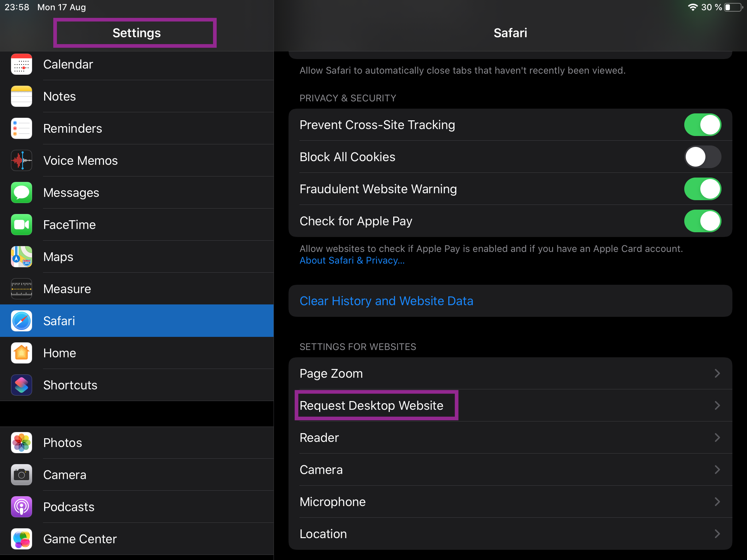
Task: Tap the Shortcuts app icon
Action: (x=22, y=385)
